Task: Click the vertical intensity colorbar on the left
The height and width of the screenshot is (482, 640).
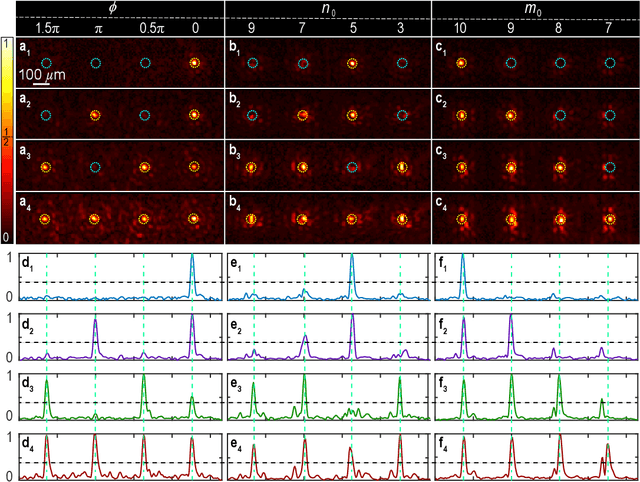Action: (x=6, y=140)
